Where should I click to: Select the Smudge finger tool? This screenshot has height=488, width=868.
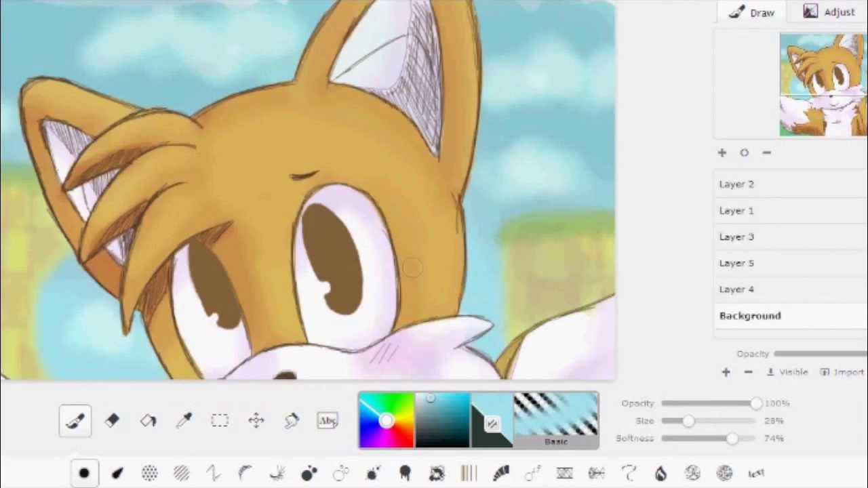click(x=292, y=421)
